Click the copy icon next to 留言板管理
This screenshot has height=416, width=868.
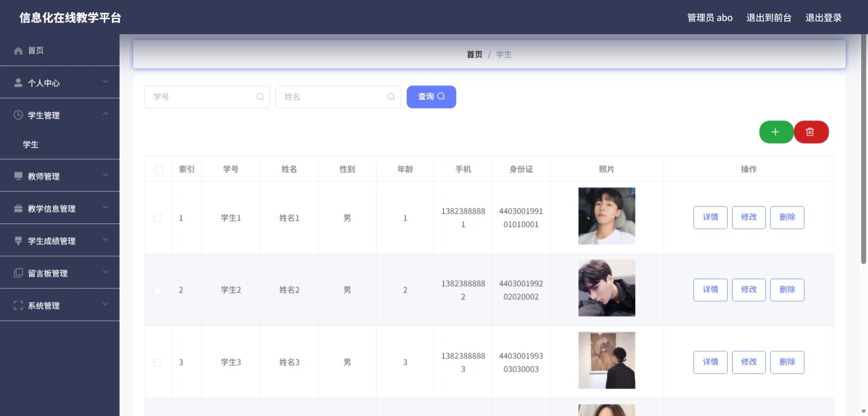[x=18, y=273]
